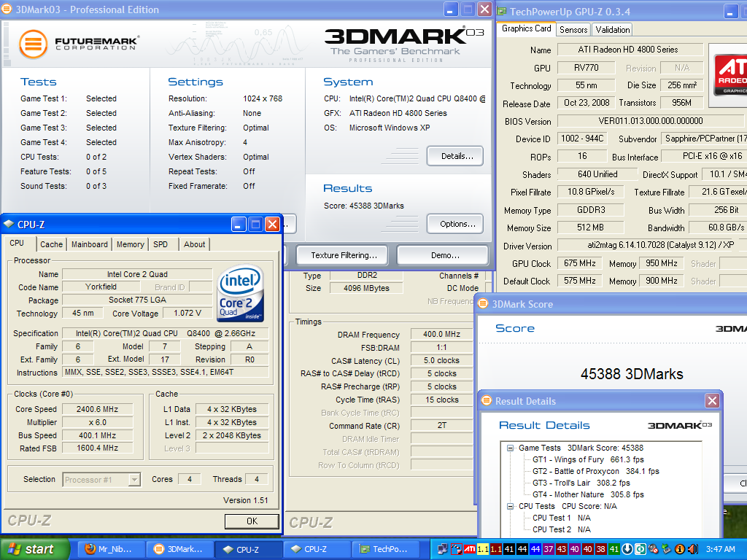Click the Specification field showing Q8400 @ 2.66GHz
Image resolution: width=747 pixels, height=560 pixels.
click(166, 333)
